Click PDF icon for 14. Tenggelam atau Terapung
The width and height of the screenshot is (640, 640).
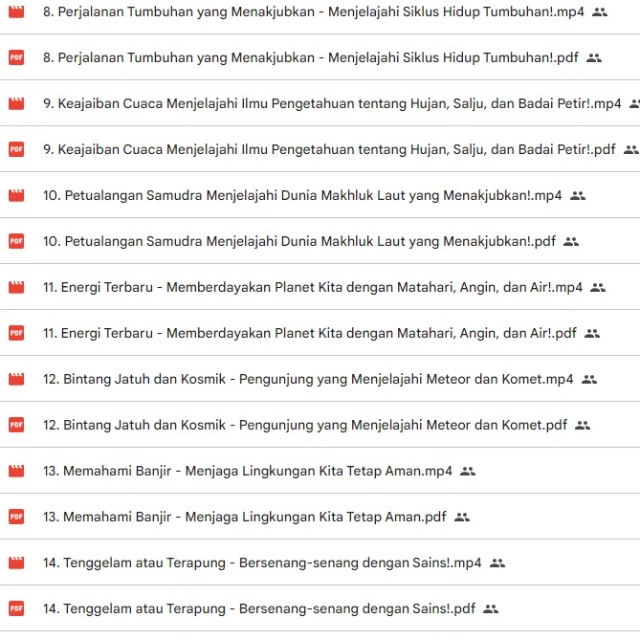coord(16,608)
